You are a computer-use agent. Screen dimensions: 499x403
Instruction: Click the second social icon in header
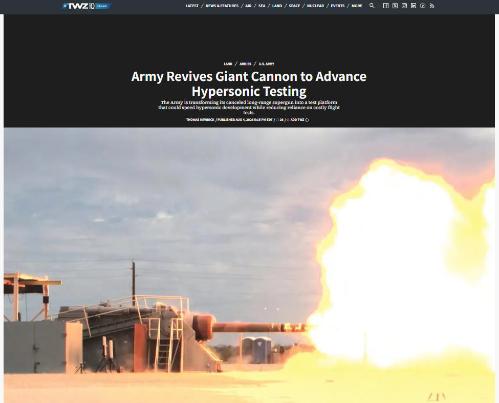(395, 6)
